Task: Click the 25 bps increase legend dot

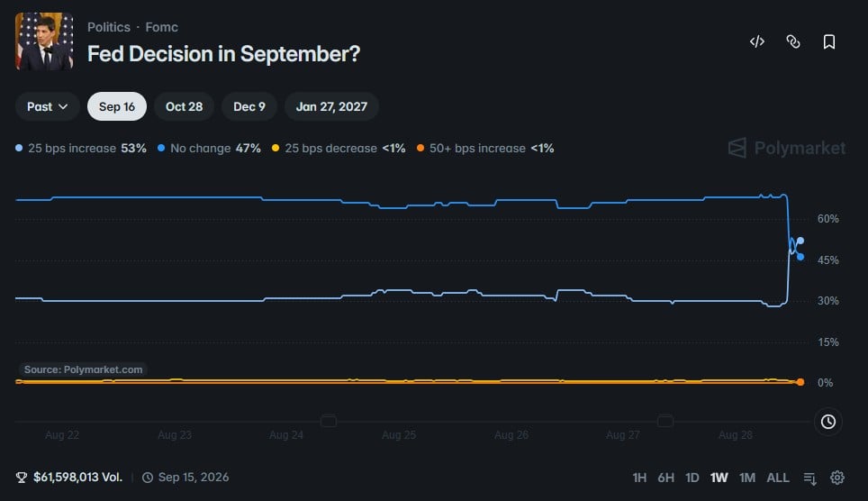Action: 19,148
